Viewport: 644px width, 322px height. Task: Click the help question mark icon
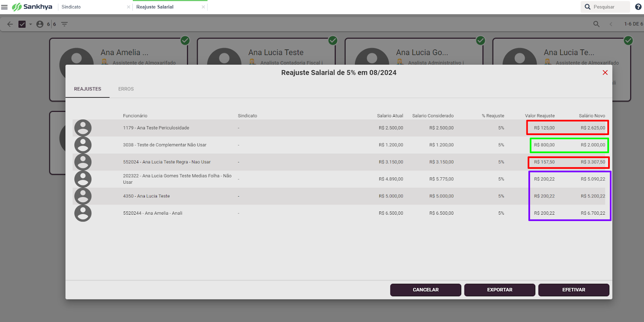(638, 7)
